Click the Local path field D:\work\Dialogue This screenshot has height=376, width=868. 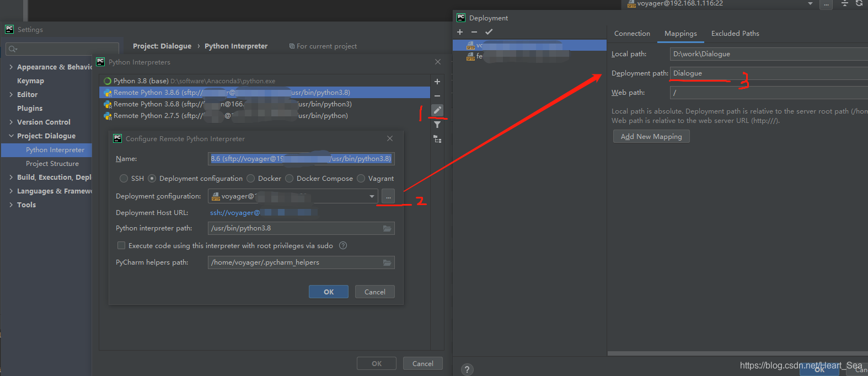pos(769,54)
